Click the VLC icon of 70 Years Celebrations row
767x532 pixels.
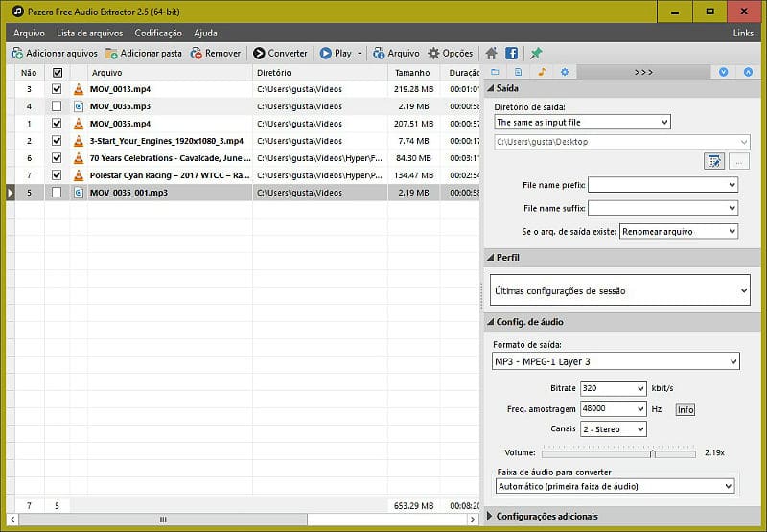[x=79, y=158]
